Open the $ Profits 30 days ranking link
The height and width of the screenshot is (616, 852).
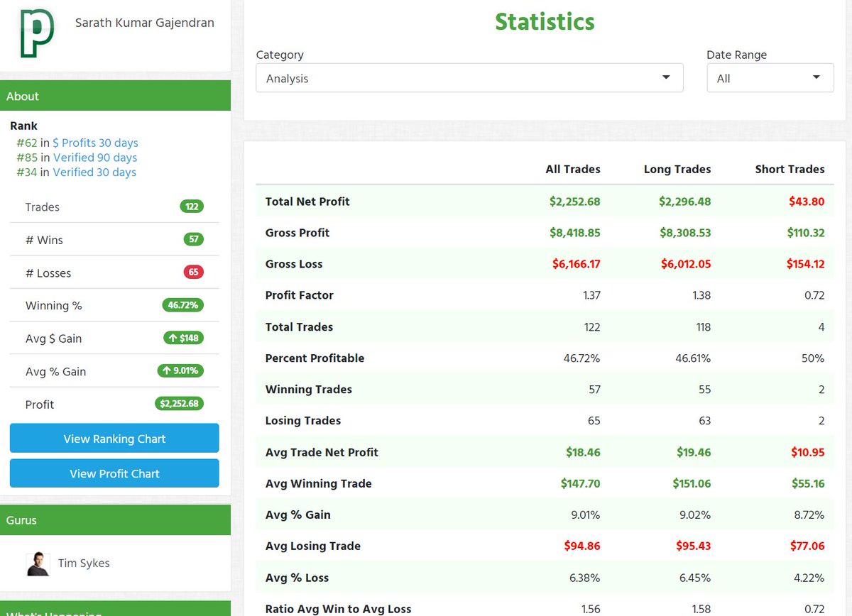click(x=95, y=143)
